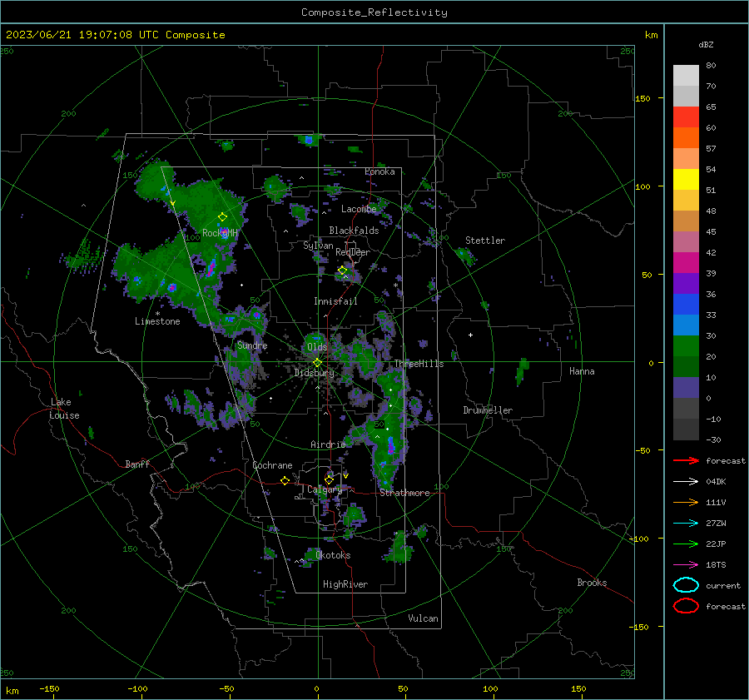This screenshot has height=700, width=749.
Task: Select the cyan 27ZW arrow icon
Action: [x=686, y=524]
